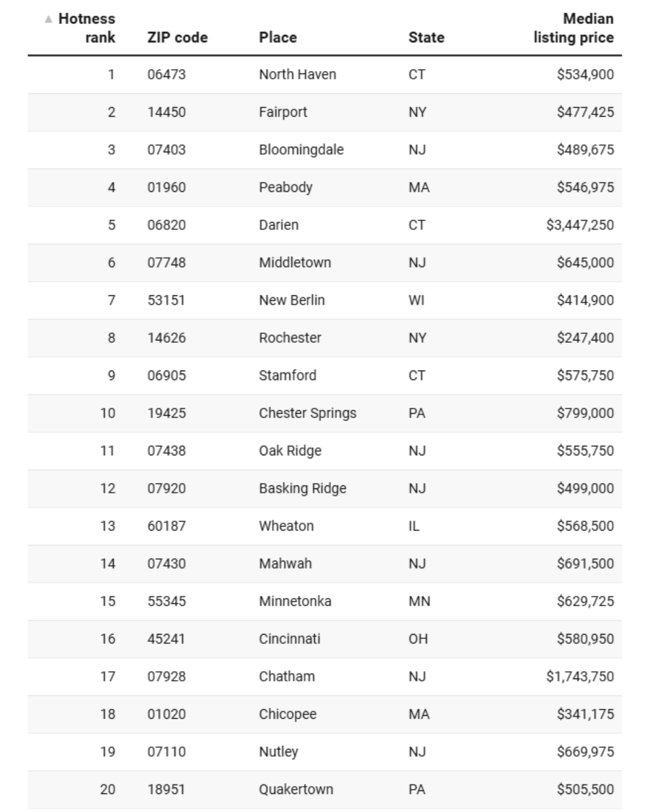Sort by ZIP code column header
Image resolution: width=650 pixels, height=812 pixels.
[178, 37]
